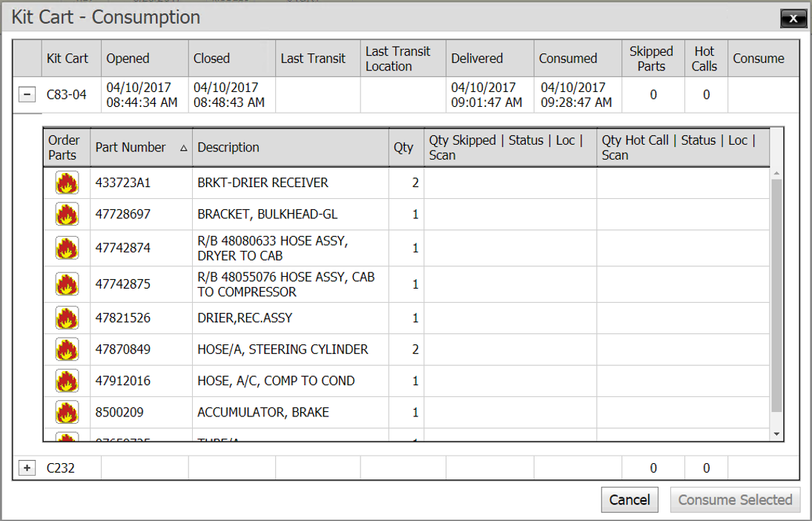Click the Kit Cart column header
812x521 pixels.
[67, 59]
